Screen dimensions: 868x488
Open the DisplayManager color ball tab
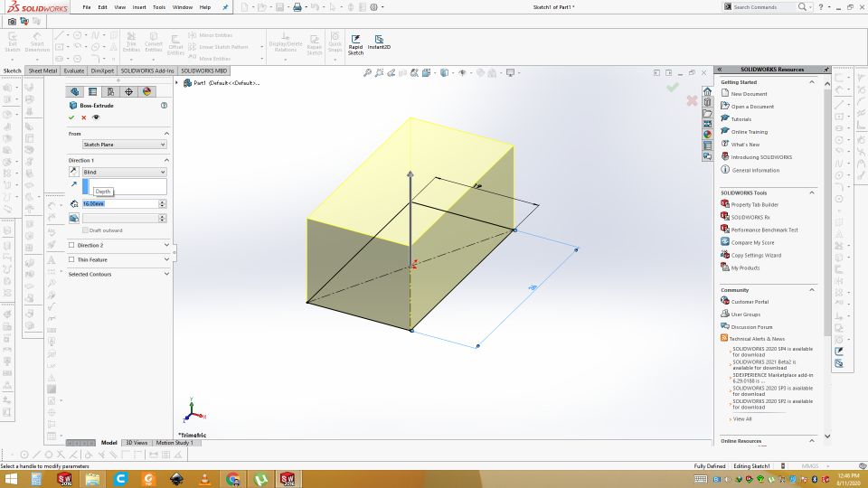coord(146,92)
